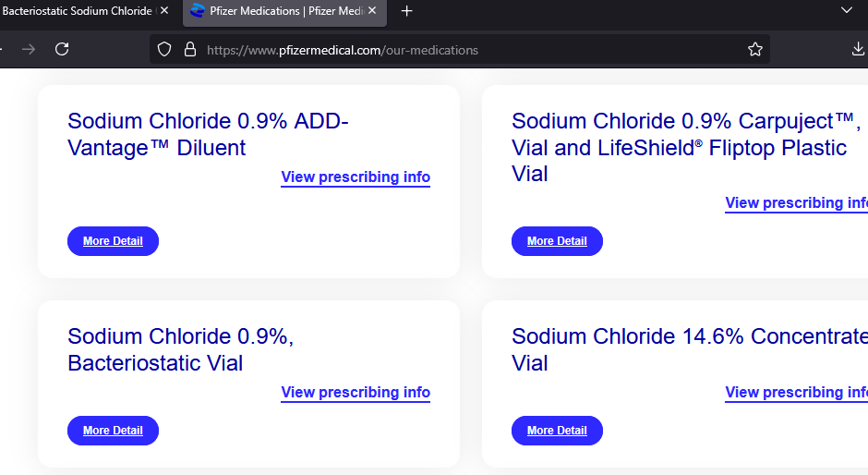Open the Sodium Chloride 0.9% ADD-Vantage Diluent heading
Image resolution: width=868 pixels, height=475 pixels.
click(x=208, y=134)
